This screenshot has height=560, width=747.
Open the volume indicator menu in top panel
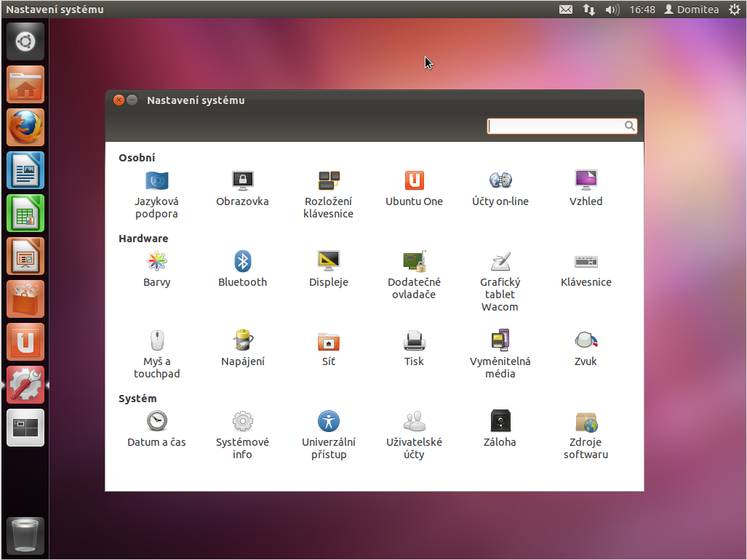612,9
